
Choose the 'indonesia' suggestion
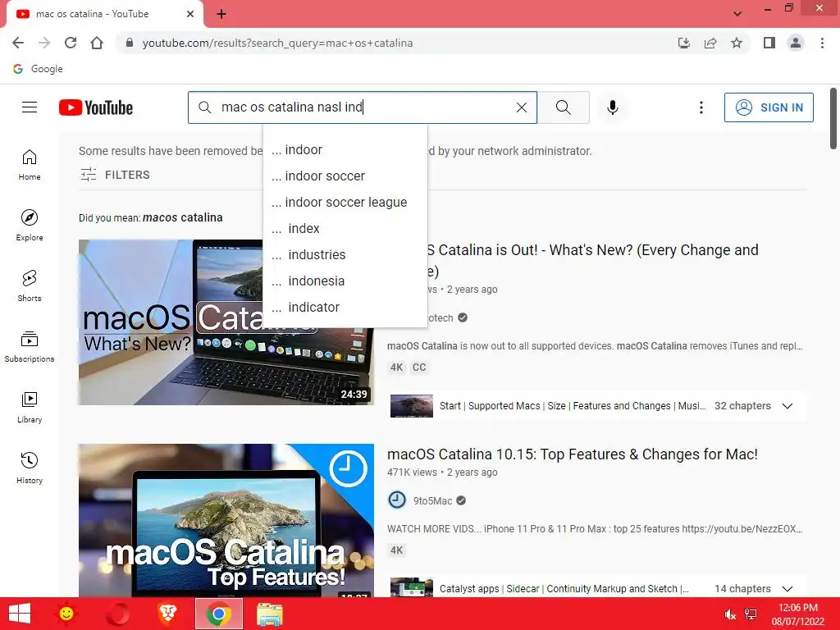(x=345, y=281)
